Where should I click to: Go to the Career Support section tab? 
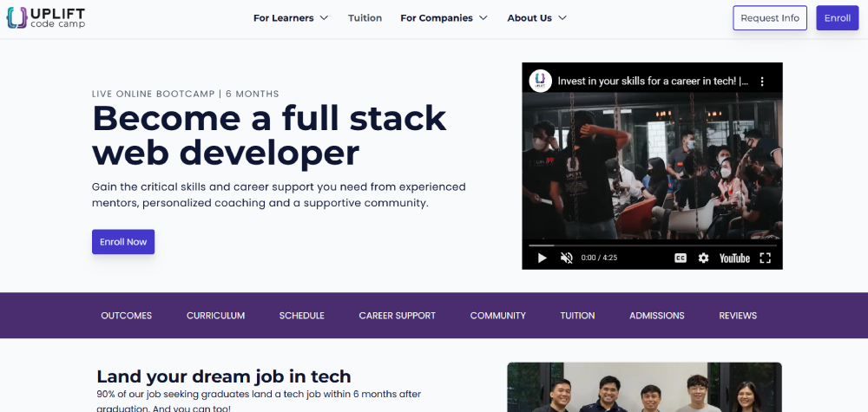point(397,316)
